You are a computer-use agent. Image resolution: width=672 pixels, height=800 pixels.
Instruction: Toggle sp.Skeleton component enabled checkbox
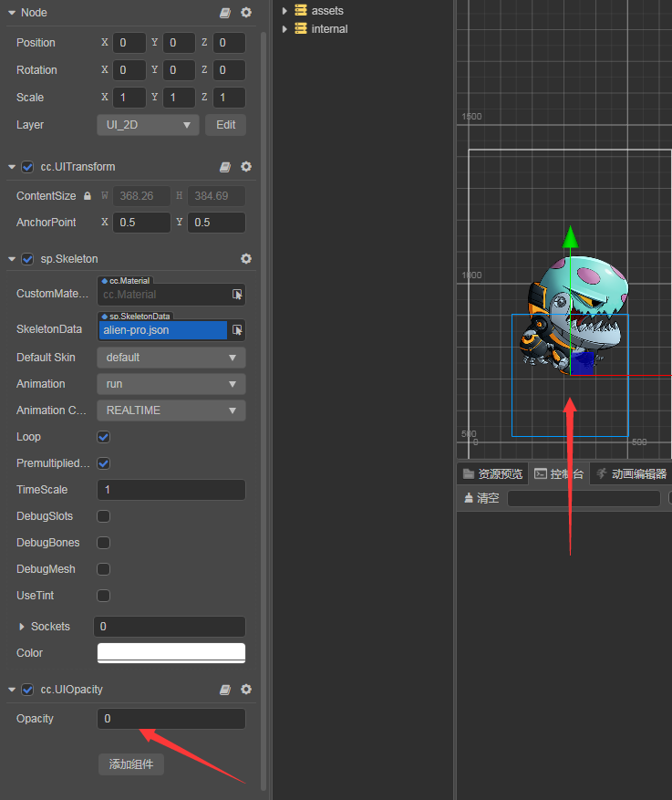click(27, 259)
